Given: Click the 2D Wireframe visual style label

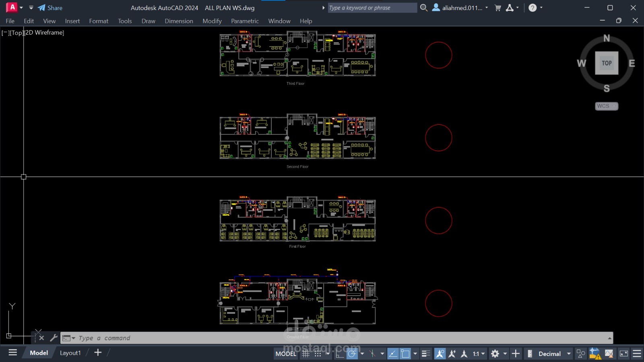Looking at the screenshot, I should click(44, 33).
